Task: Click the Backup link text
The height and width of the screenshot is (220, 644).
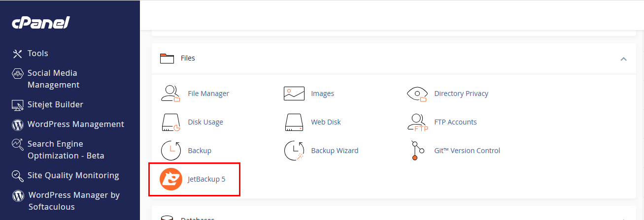Action: click(200, 151)
